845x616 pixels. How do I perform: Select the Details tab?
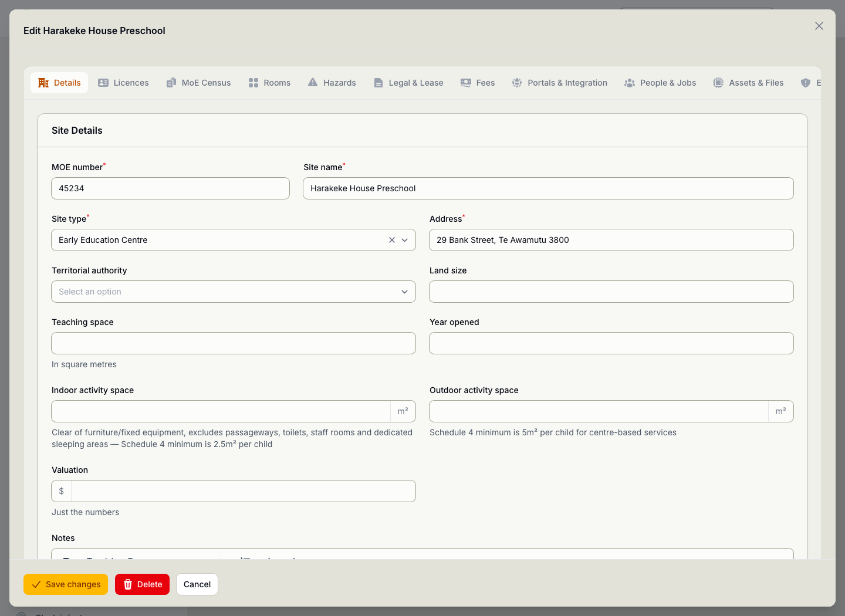59,83
